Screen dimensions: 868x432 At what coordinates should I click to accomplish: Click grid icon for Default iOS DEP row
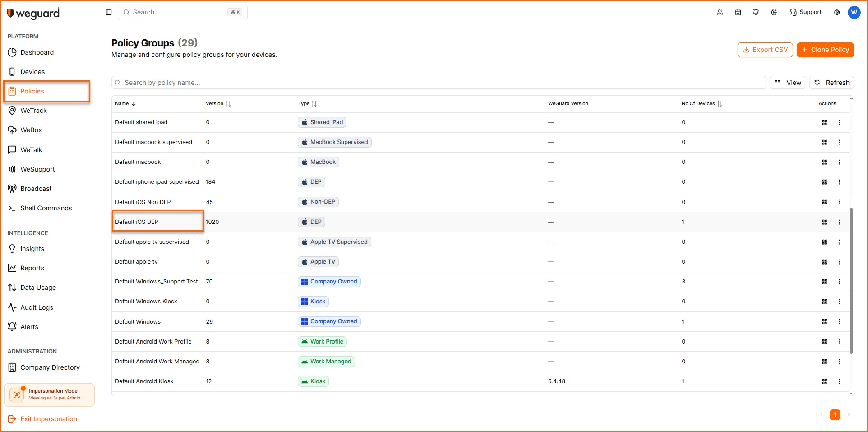click(x=825, y=222)
